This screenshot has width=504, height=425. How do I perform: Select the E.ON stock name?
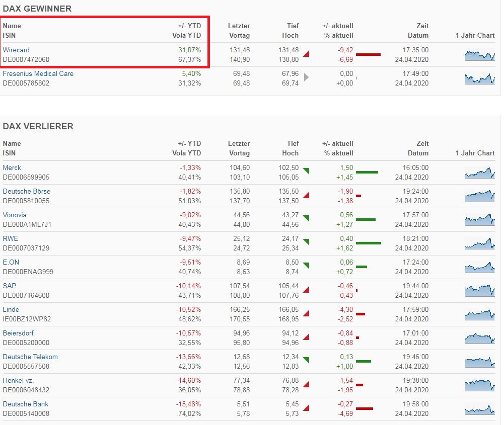coord(11,262)
